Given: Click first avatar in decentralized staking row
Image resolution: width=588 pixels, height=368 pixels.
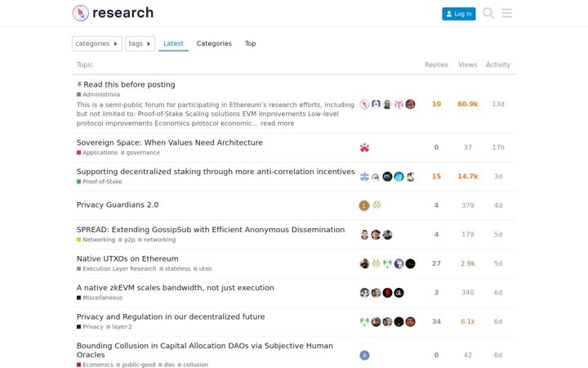Looking at the screenshot, I should coord(364,177).
